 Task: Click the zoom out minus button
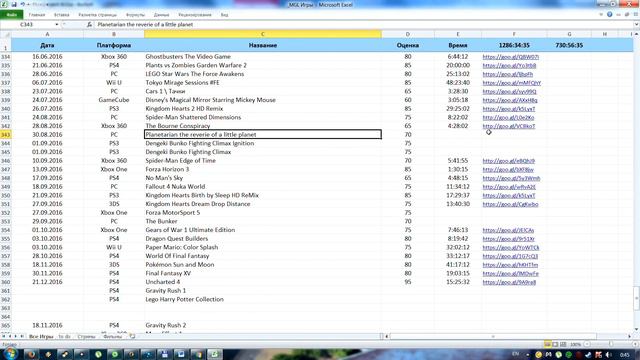pos(587,344)
